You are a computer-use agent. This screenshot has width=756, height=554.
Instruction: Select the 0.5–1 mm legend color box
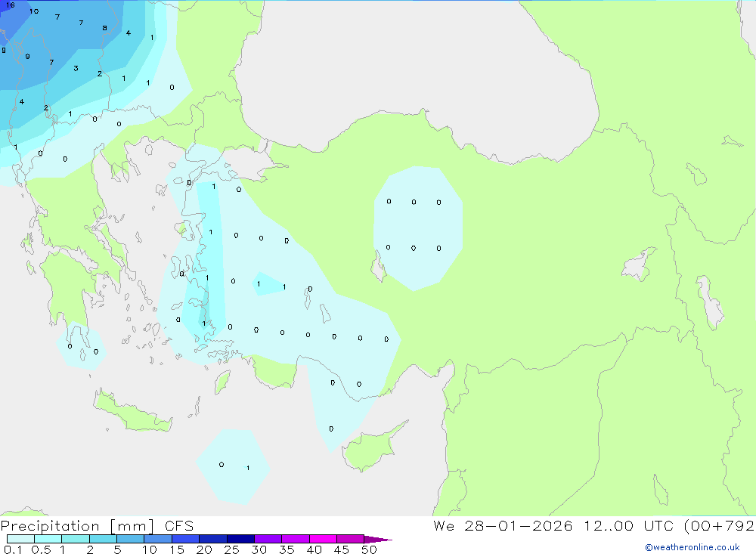pos(48,539)
